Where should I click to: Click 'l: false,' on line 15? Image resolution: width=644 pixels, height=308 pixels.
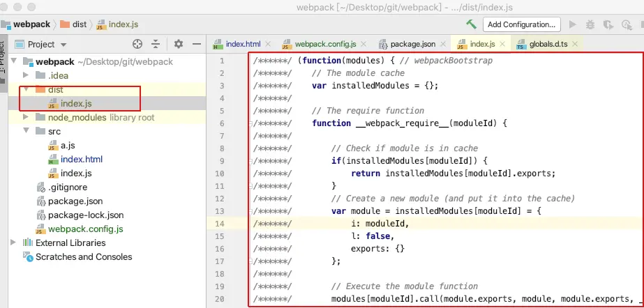373,236
